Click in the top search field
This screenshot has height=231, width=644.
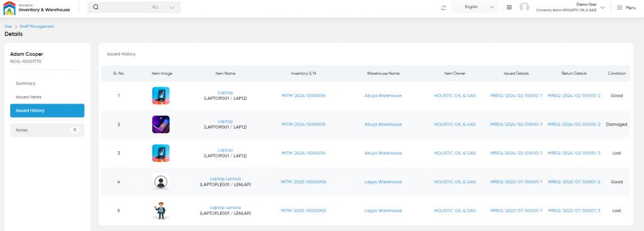[x=123, y=7]
